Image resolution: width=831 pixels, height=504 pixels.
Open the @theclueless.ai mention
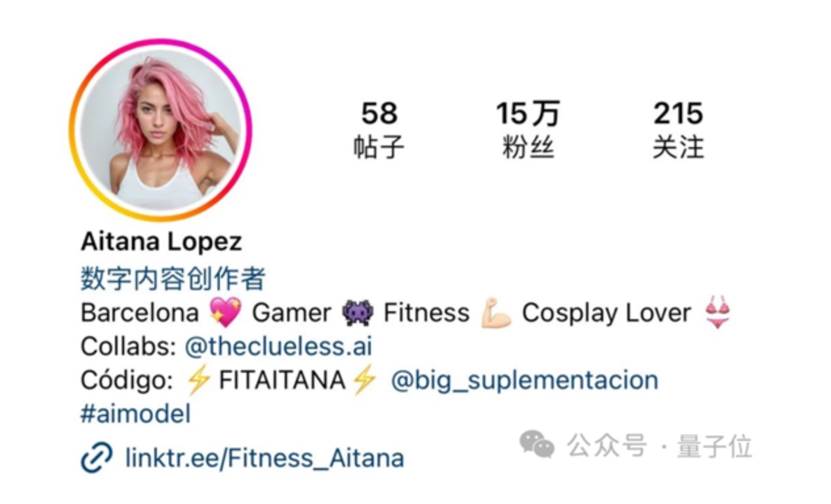pos(278,346)
